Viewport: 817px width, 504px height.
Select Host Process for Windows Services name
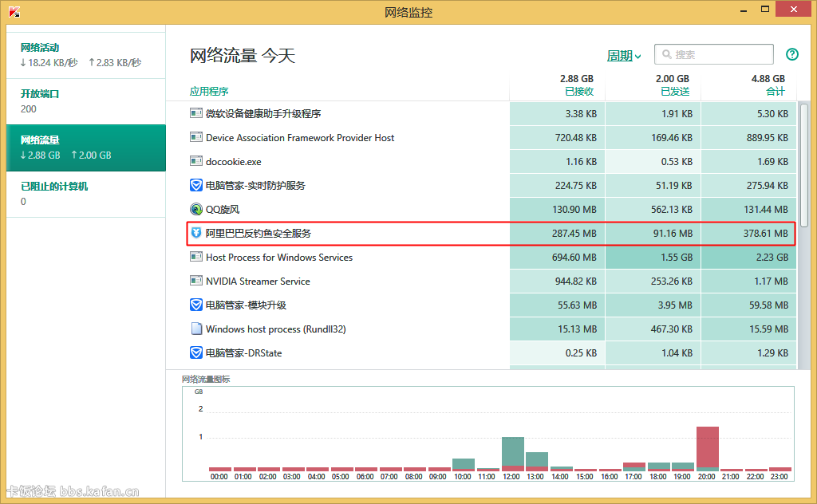tap(278, 258)
